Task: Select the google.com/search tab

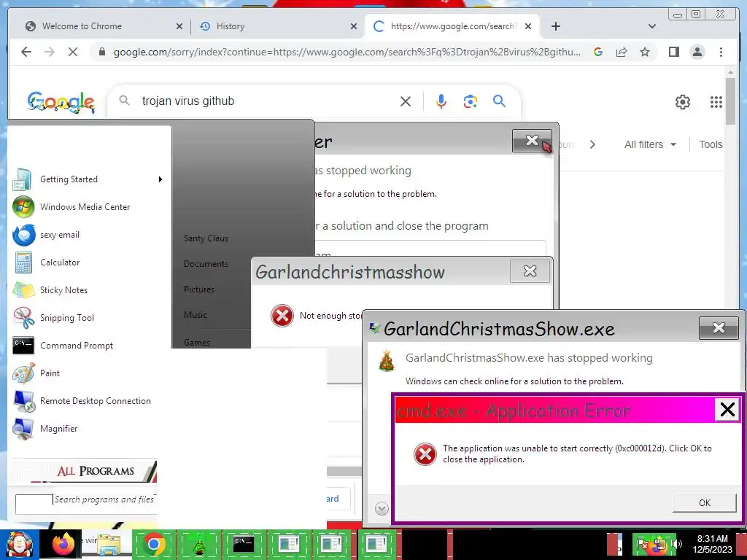Action: click(x=452, y=26)
